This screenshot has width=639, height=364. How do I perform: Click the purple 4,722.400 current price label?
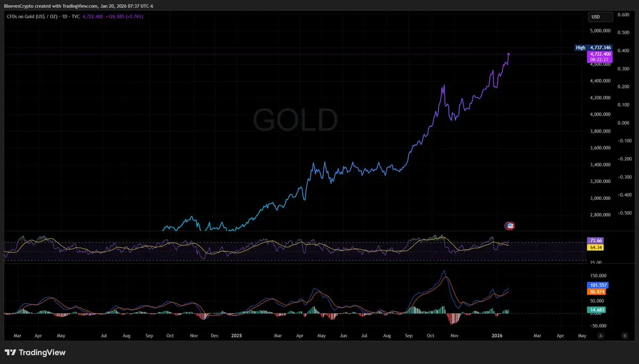pyautogui.click(x=600, y=54)
